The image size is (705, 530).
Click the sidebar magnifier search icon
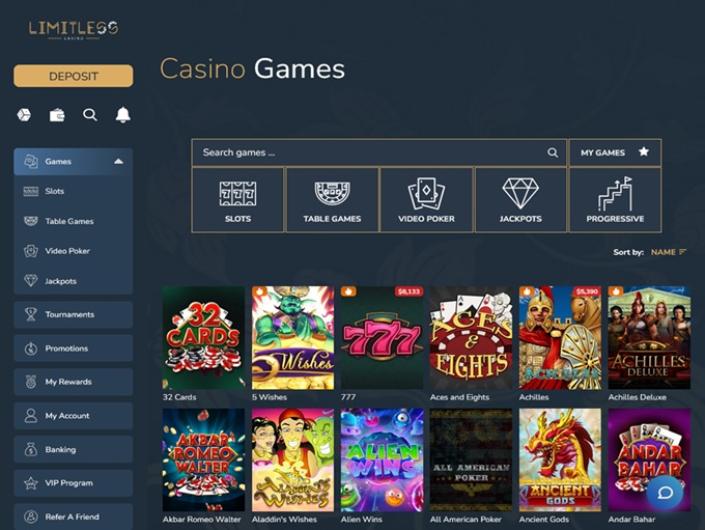click(x=90, y=115)
